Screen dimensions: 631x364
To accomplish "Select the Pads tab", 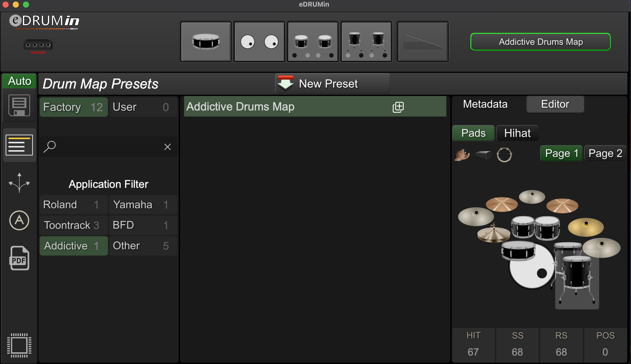I will tap(473, 133).
